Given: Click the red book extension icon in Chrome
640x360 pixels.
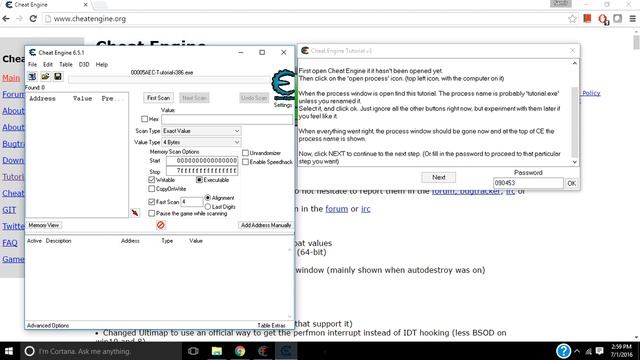Looking at the screenshot, I should 587,18.
